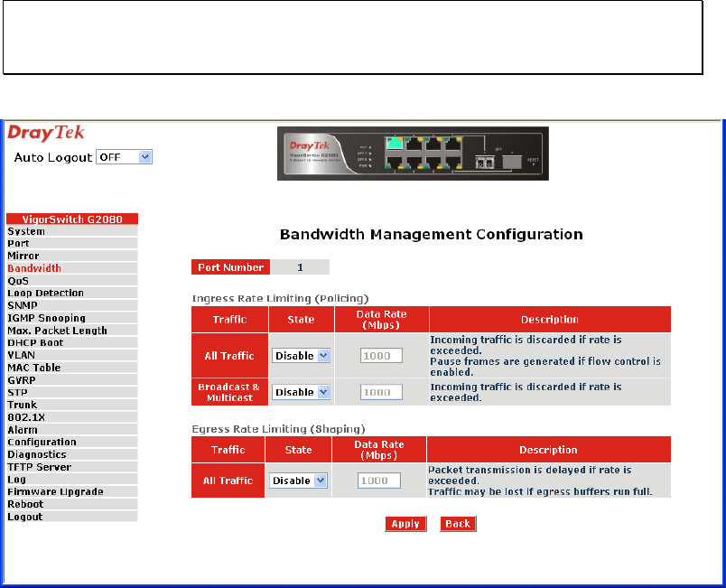
Task: Open the Bandwidth menu
Action: click(71, 268)
